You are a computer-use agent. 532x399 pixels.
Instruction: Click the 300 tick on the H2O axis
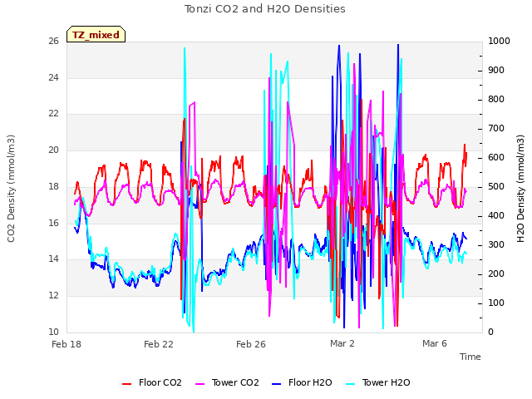point(496,244)
